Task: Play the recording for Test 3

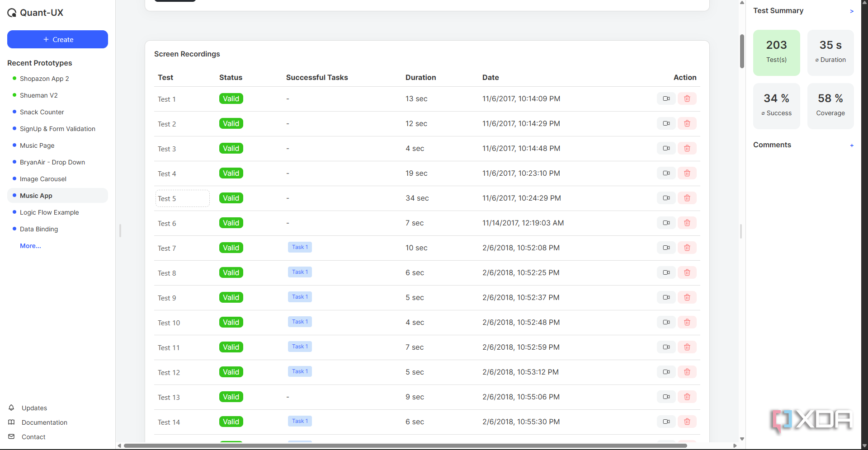Action: point(666,148)
